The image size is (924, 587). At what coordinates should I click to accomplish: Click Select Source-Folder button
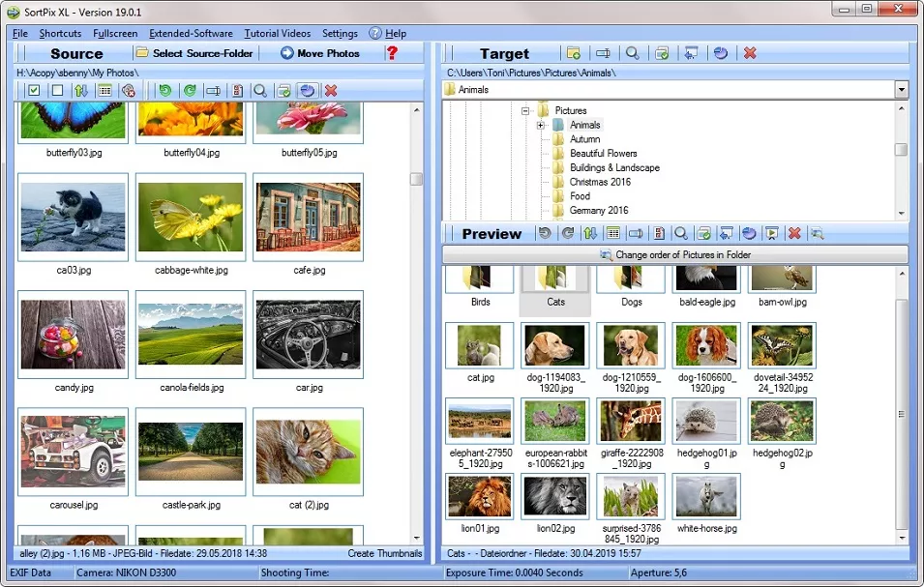(x=194, y=53)
